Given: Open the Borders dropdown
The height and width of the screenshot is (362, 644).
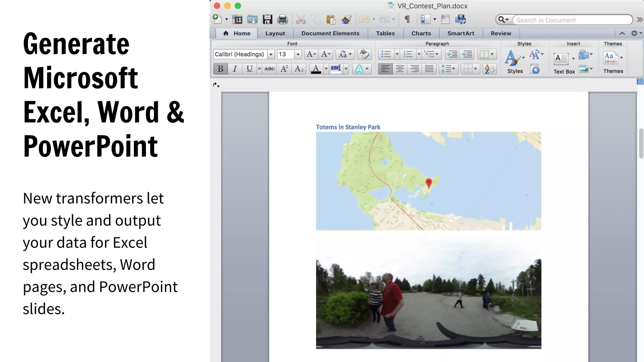Looking at the screenshot, I should [x=470, y=69].
